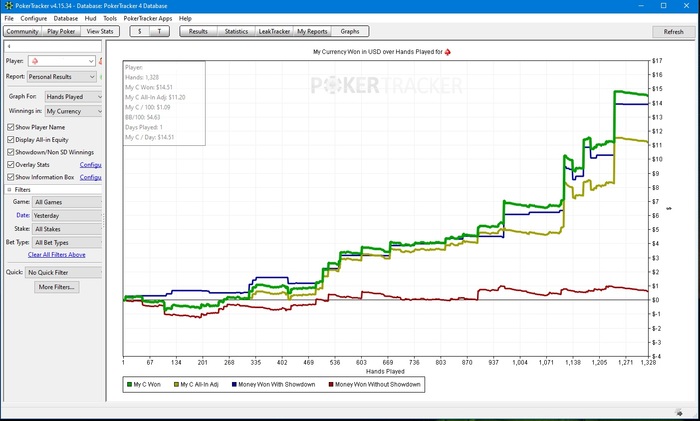Toggle Show Information Box checkbox

point(11,177)
